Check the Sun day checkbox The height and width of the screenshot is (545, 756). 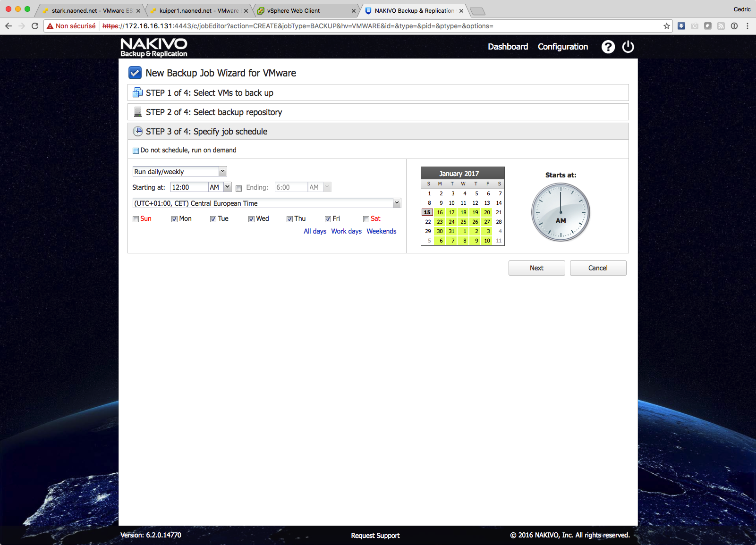pyautogui.click(x=136, y=219)
